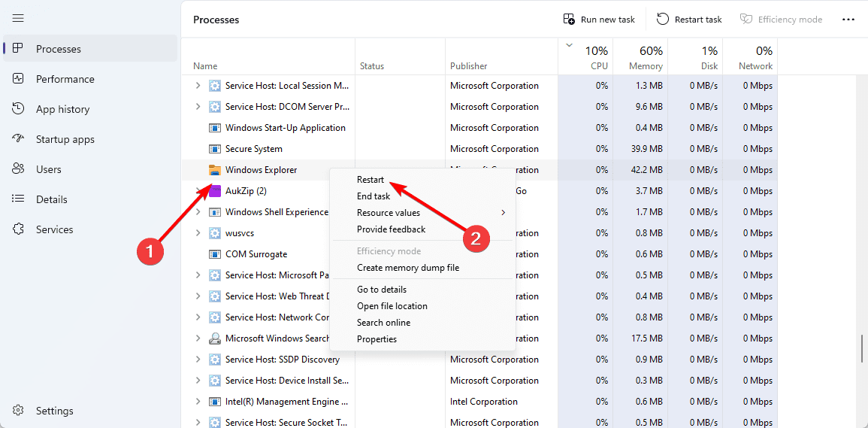Click the wusvcs gear icon
Image resolution: width=868 pixels, height=428 pixels.
click(214, 233)
